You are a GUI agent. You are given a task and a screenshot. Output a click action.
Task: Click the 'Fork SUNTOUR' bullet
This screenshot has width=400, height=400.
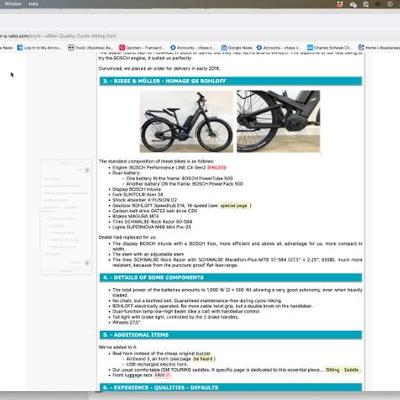click(x=138, y=194)
